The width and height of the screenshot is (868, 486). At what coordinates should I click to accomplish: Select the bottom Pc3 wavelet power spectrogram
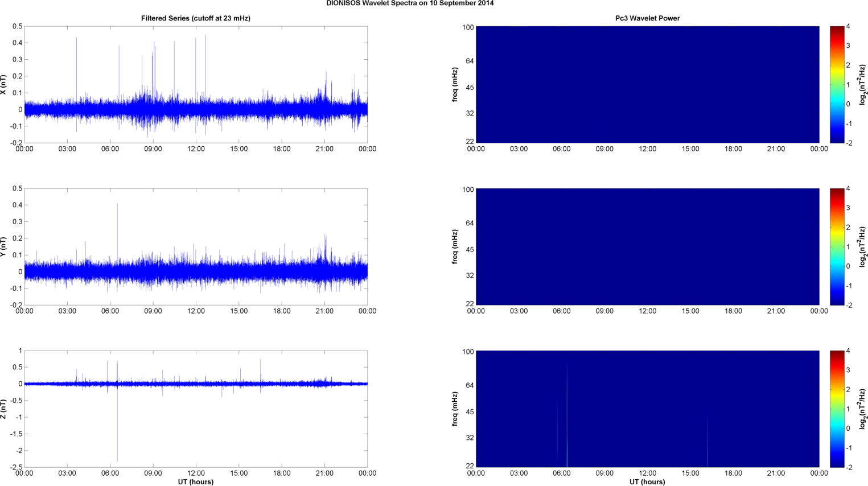tap(647, 409)
